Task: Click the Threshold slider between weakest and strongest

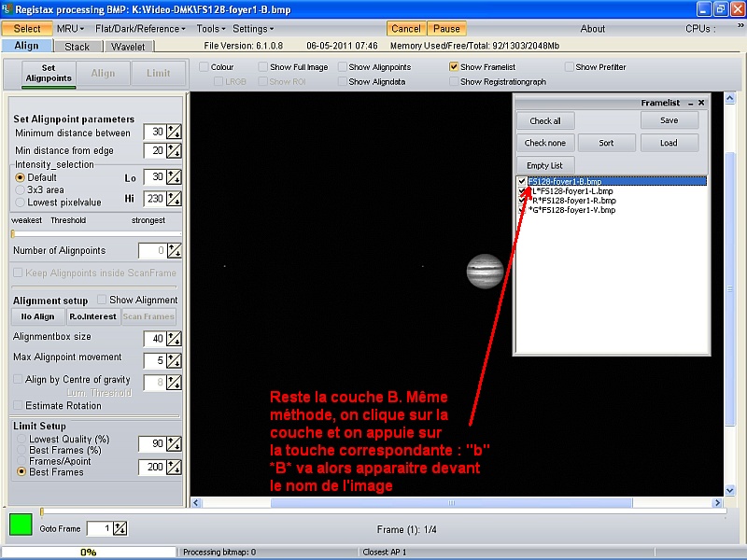Action: coord(93,231)
